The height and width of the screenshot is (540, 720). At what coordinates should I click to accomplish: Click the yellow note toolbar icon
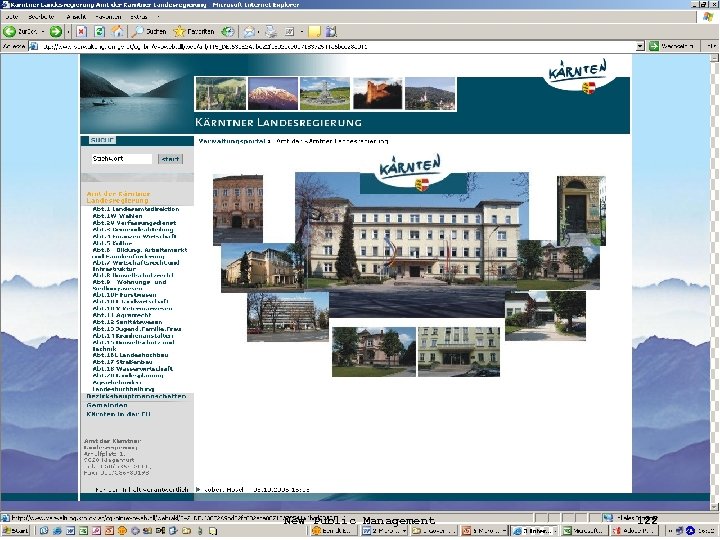point(315,32)
